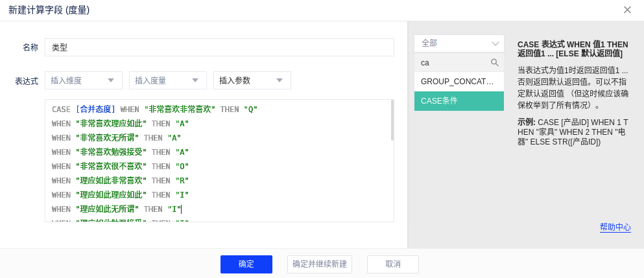Open the 帮助中心 link
644x278 pixels.
tap(615, 227)
